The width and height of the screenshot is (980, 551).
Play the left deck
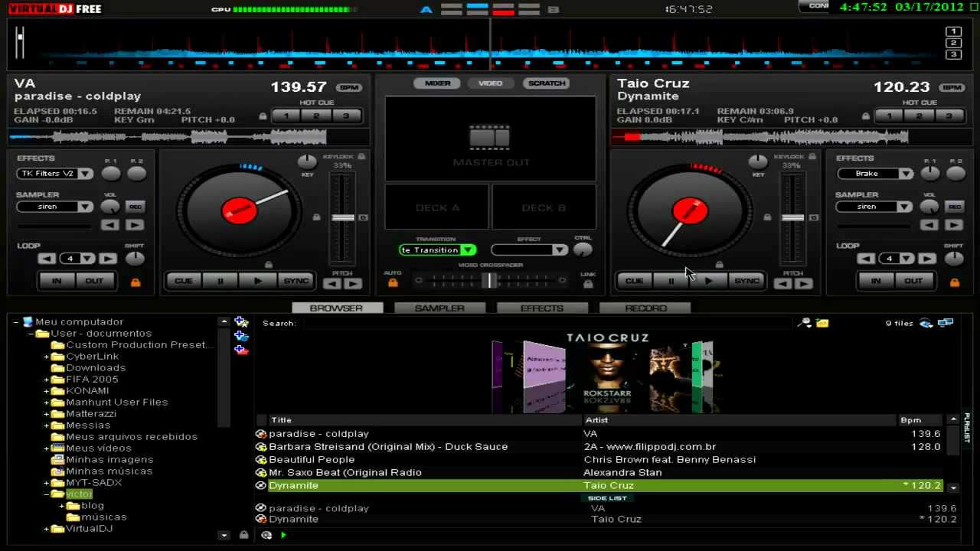tap(257, 281)
